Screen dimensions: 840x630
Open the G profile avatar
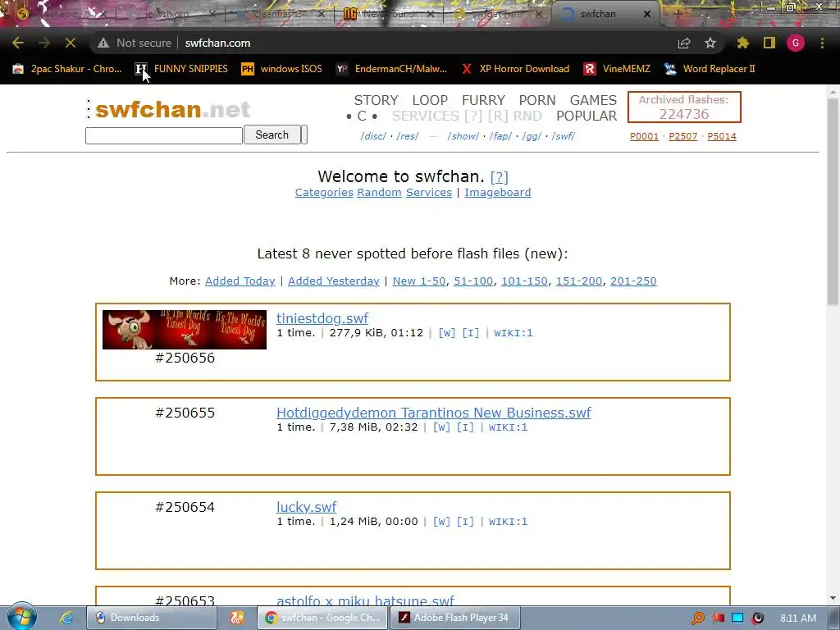pos(796,43)
